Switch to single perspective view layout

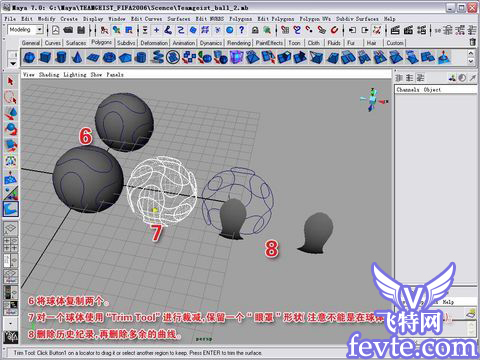point(10,229)
